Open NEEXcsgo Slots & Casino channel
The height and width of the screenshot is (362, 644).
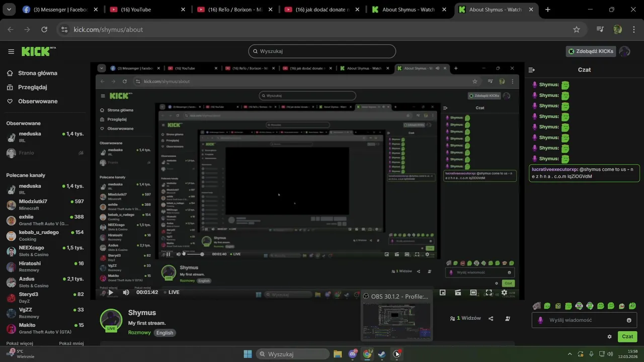[x=44, y=251]
